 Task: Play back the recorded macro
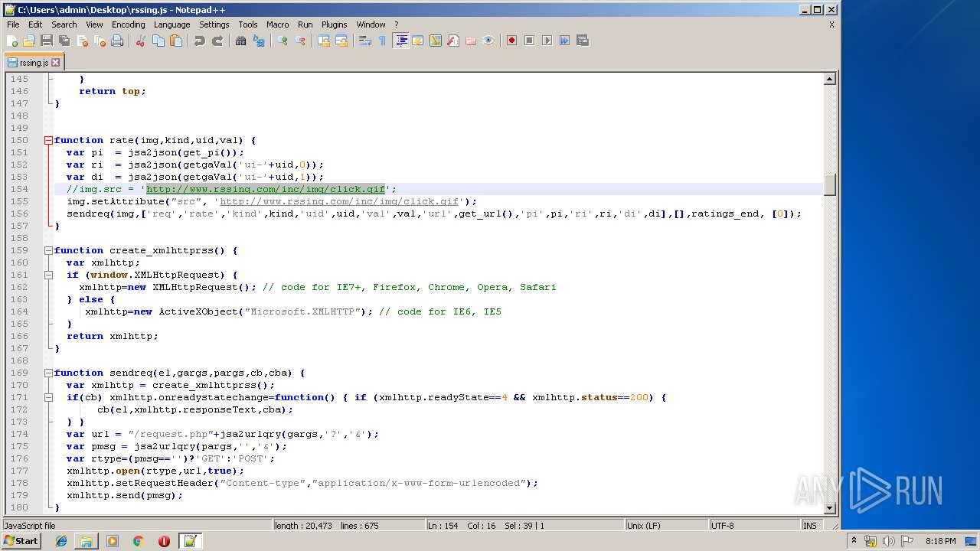[x=547, y=41]
